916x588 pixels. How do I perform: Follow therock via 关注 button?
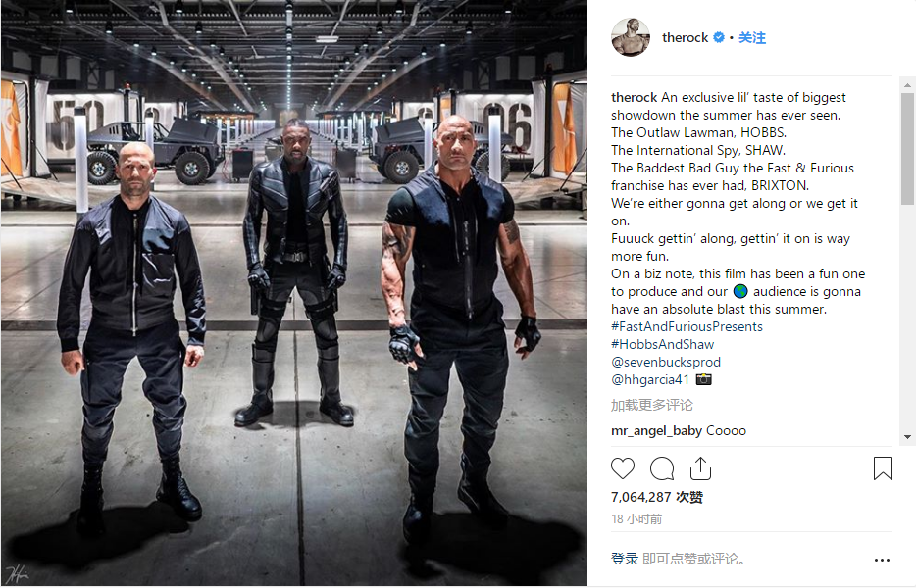752,37
